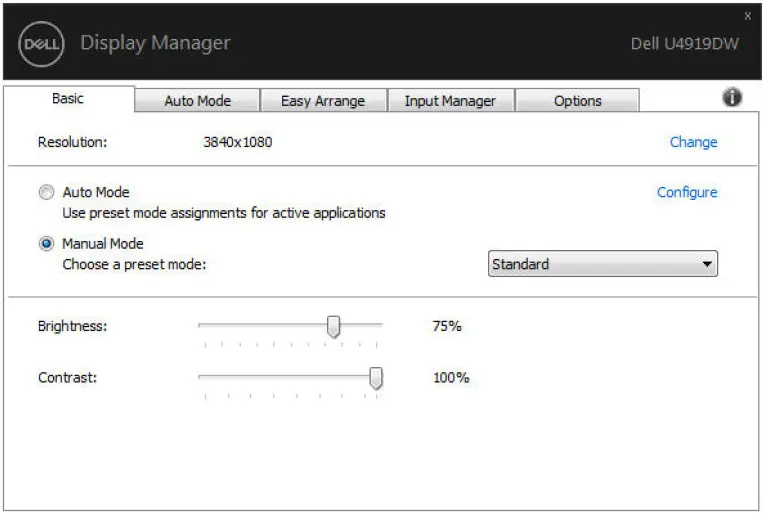Select the Auto Mode radio button
The width and height of the screenshot is (763, 516).
click(46, 192)
